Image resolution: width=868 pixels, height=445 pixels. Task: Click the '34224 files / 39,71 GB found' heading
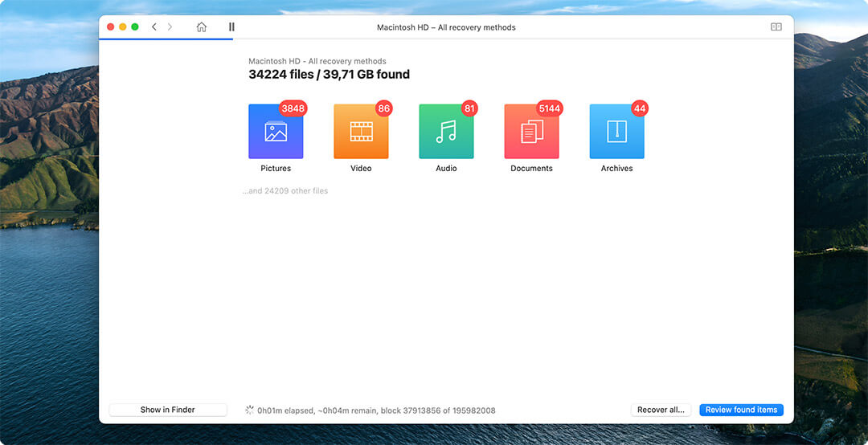(x=329, y=74)
